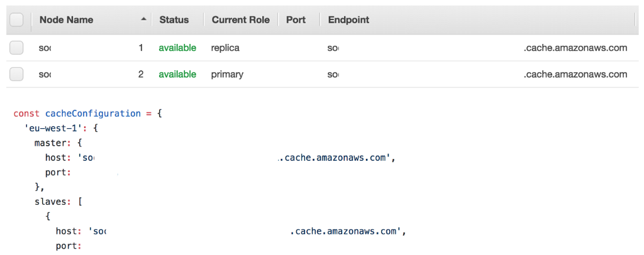Check the box for the primary node row
The image size is (644, 255).
(x=17, y=74)
